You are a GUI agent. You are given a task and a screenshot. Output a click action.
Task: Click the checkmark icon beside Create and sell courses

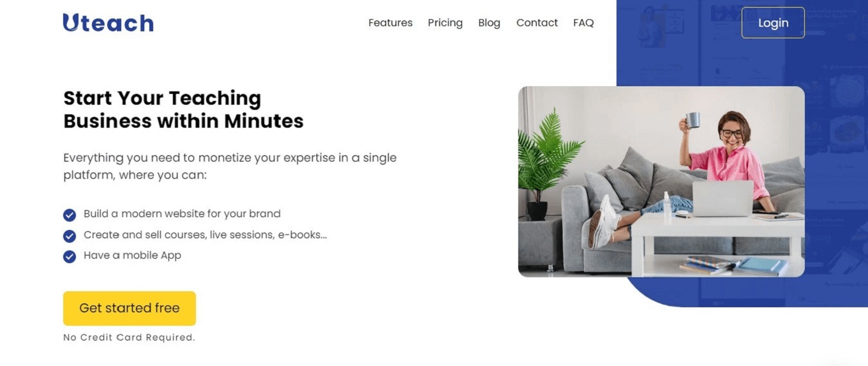(70, 236)
